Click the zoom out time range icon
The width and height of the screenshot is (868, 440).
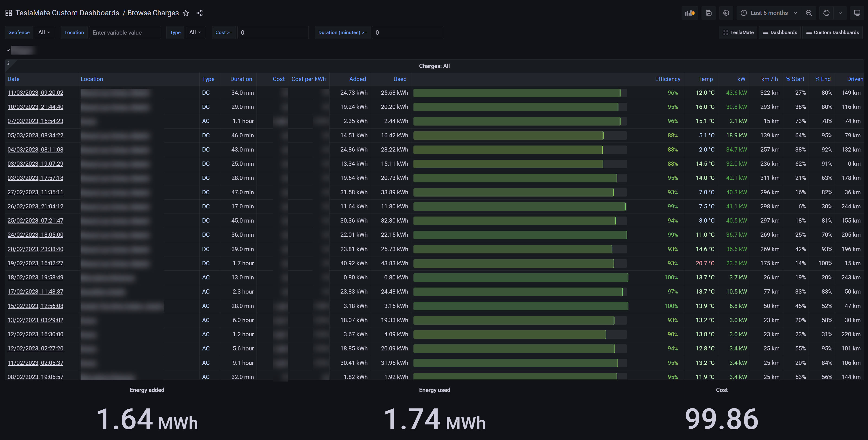coord(809,13)
